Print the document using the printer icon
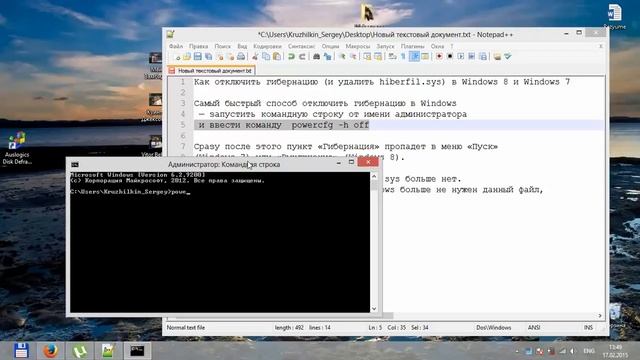The image size is (640, 360). 241,57
